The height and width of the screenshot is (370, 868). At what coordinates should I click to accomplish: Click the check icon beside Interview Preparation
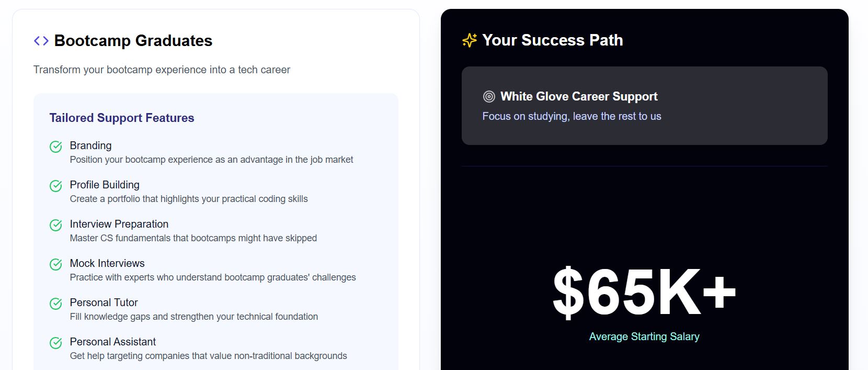pos(56,226)
